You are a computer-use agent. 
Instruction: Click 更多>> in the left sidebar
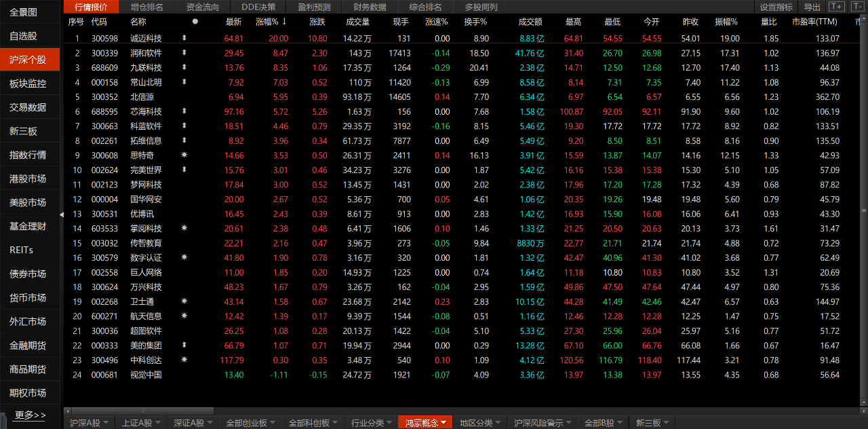coord(31,415)
